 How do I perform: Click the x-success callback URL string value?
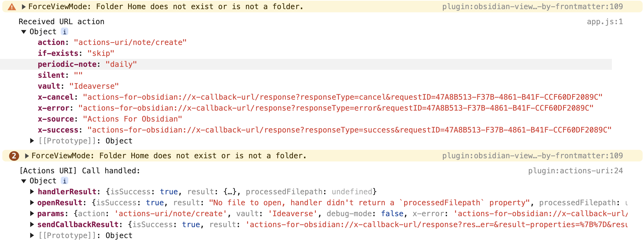coord(349,130)
